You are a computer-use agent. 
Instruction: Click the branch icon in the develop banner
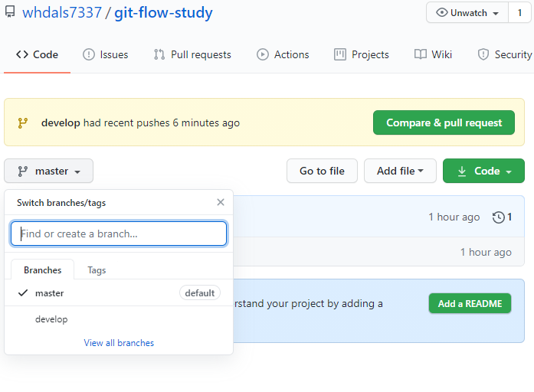(23, 122)
